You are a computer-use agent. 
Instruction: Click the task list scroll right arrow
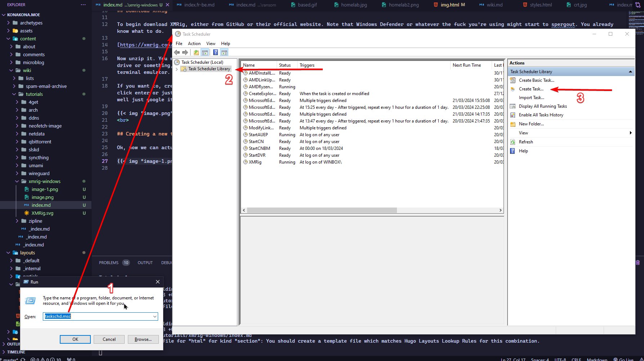point(500,210)
